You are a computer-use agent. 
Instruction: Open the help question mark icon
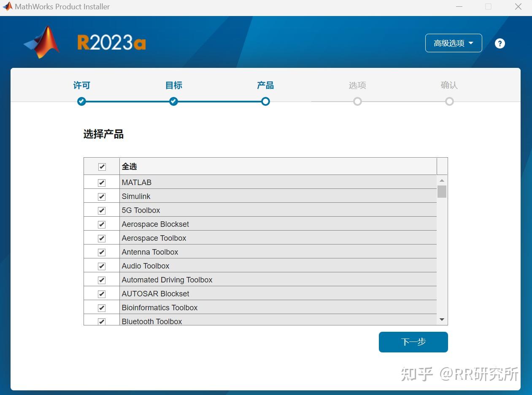pyautogui.click(x=500, y=43)
